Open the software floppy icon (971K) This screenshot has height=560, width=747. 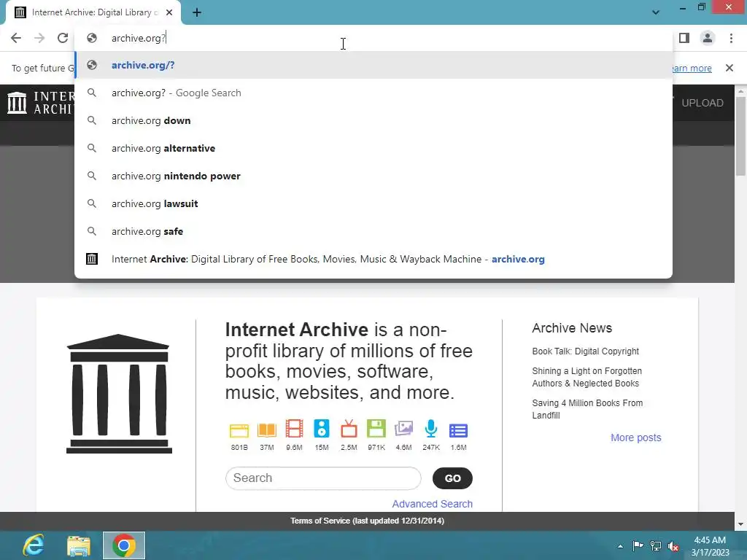click(376, 429)
